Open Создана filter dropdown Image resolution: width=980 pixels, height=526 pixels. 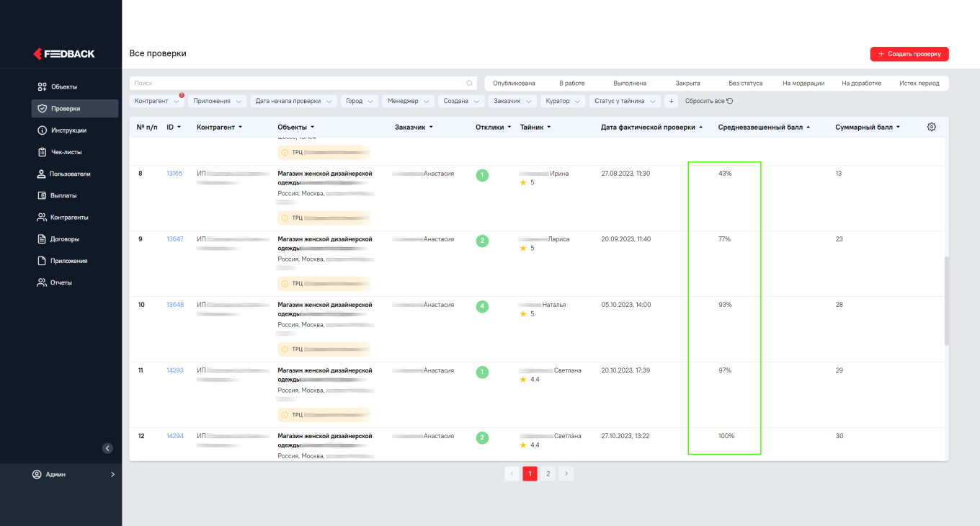pyautogui.click(x=461, y=102)
